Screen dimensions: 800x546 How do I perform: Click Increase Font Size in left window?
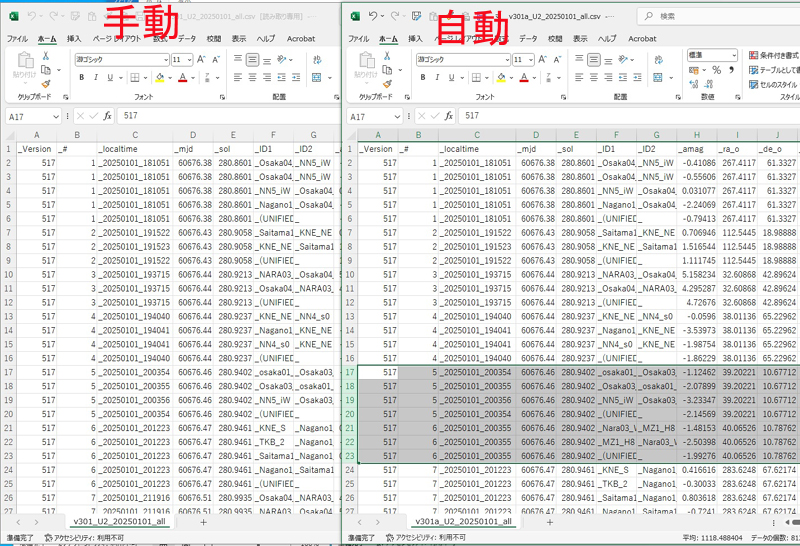point(201,59)
